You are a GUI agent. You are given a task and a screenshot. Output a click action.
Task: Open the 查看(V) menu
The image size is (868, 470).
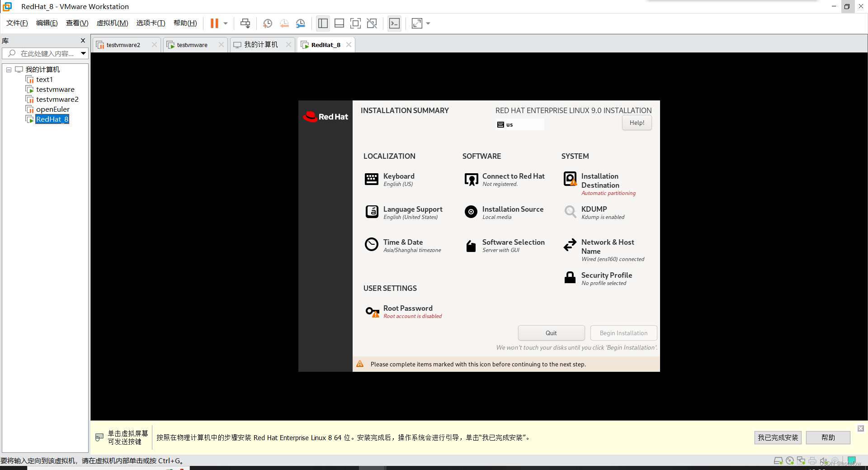[x=77, y=23]
